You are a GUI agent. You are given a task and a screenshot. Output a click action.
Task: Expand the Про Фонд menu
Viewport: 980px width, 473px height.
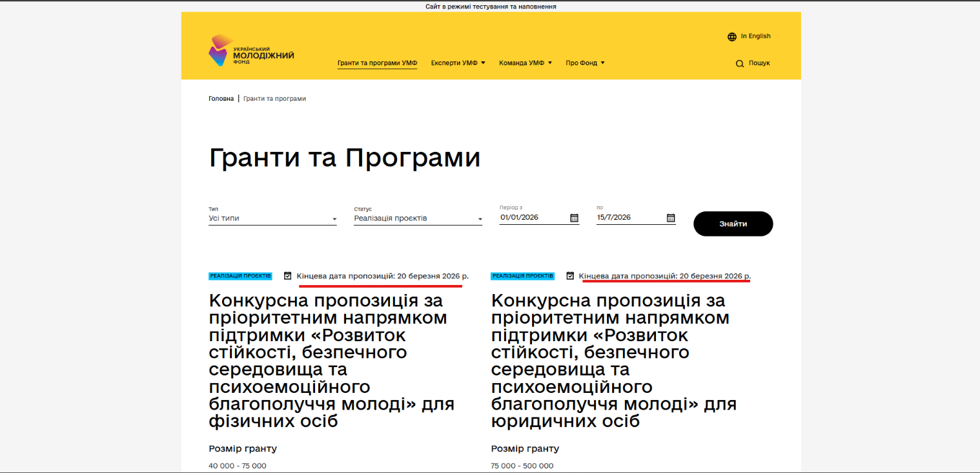(585, 63)
